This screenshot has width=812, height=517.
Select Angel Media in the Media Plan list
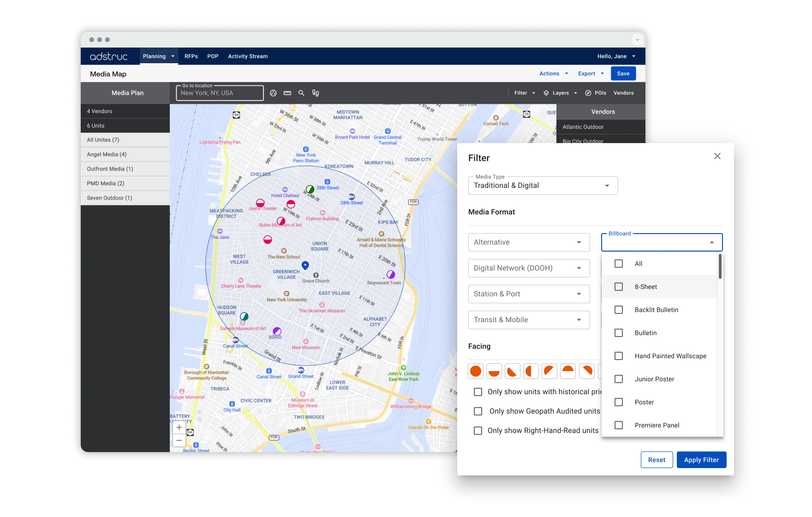(106, 154)
